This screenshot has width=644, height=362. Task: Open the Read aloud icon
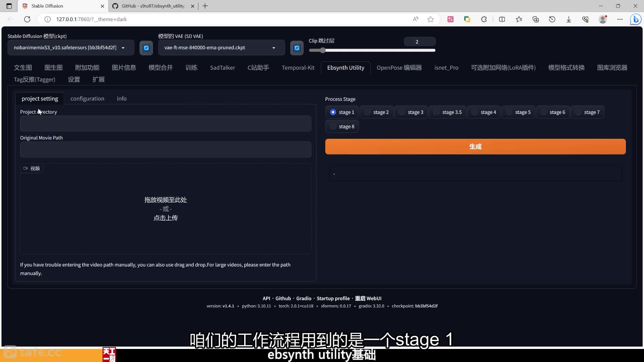click(x=416, y=19)
